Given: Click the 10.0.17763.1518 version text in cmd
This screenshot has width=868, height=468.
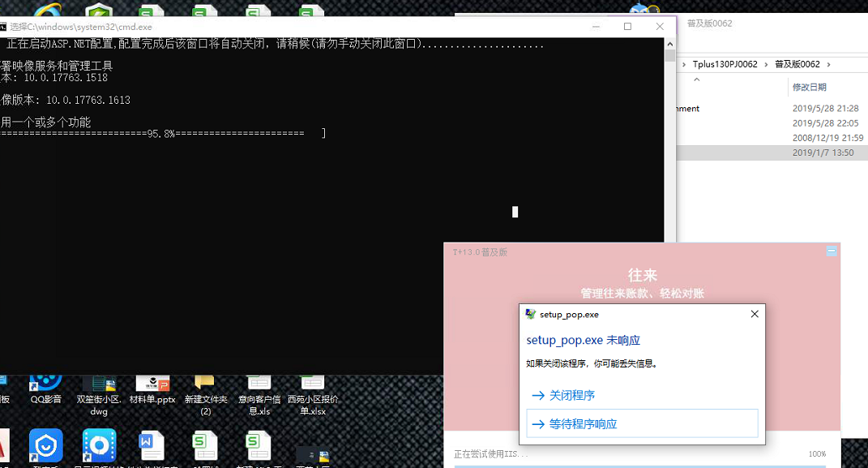Looking at the screenshot, I should 66,78.
